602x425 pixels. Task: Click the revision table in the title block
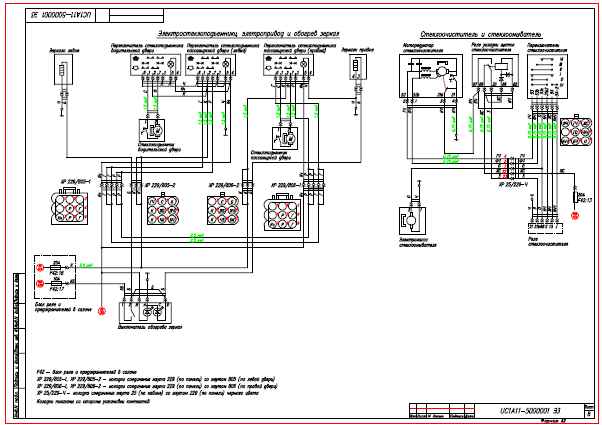click(x=442, y=411)
